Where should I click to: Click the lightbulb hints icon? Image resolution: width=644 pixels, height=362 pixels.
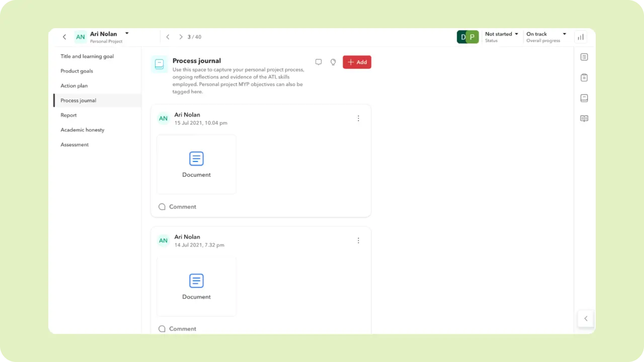[333, 62]
